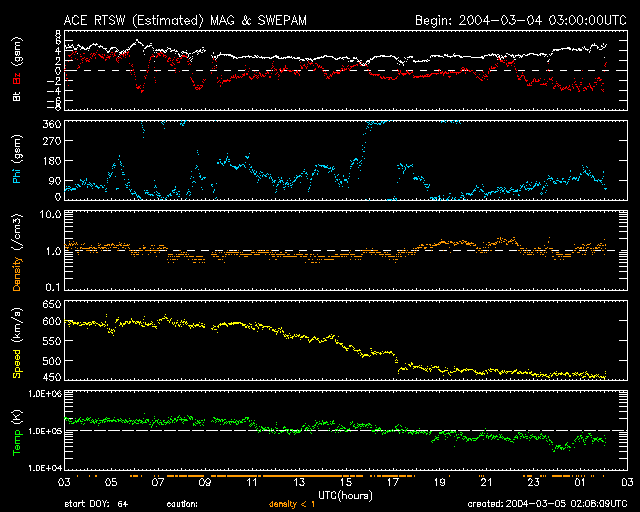This screenshot has height=512, width=640.
Task: Click the '17' hour label on the time axis
Action: pyautogui.click(x=393, y=483)
